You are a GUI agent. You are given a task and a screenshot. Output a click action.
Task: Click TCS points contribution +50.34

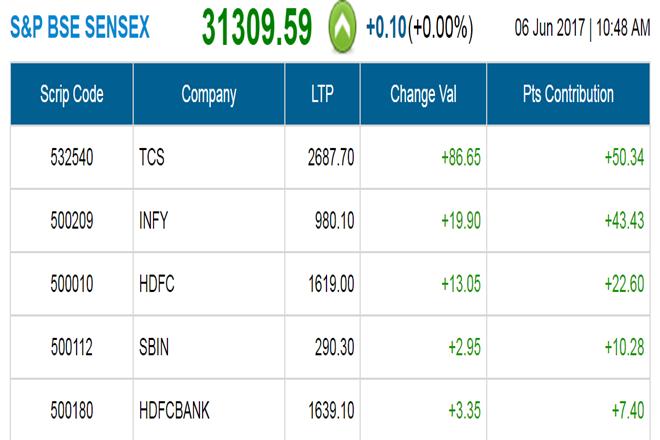(624, 157)
